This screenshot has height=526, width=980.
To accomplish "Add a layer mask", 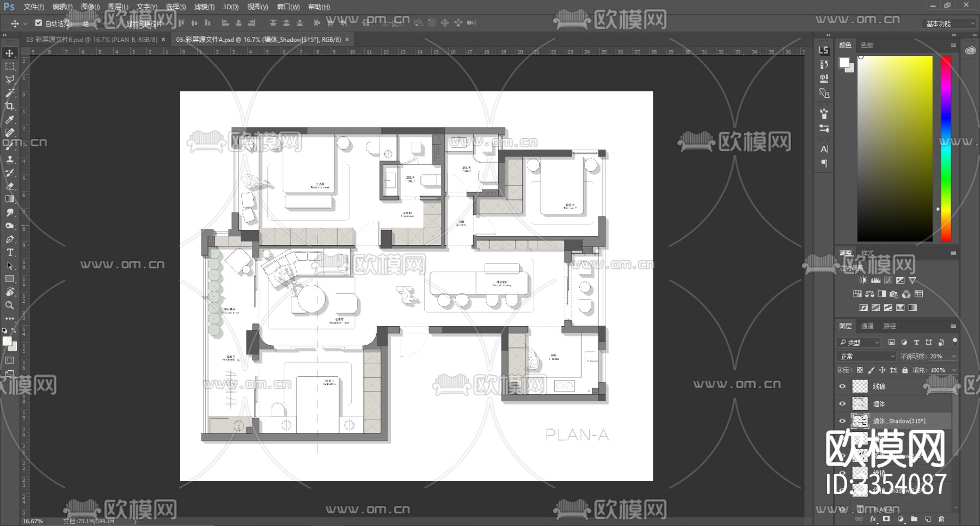I will click(x=886, y=519).
